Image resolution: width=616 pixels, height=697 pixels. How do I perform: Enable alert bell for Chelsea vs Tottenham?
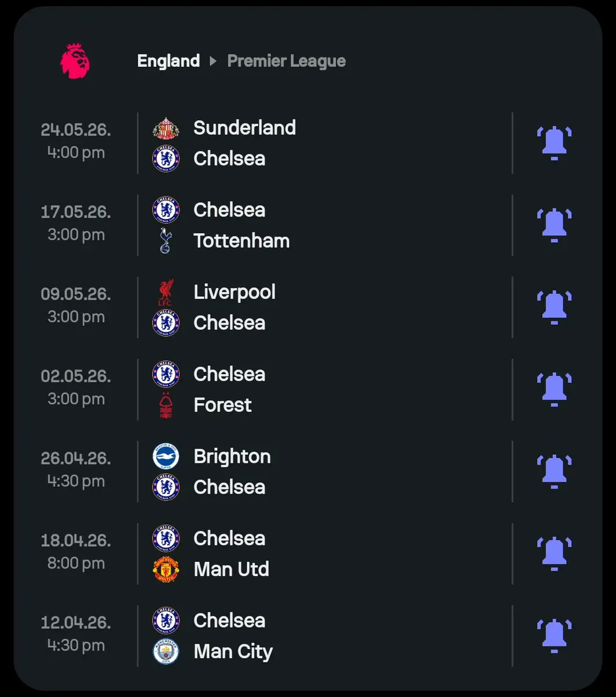click(x=554, y=225)
